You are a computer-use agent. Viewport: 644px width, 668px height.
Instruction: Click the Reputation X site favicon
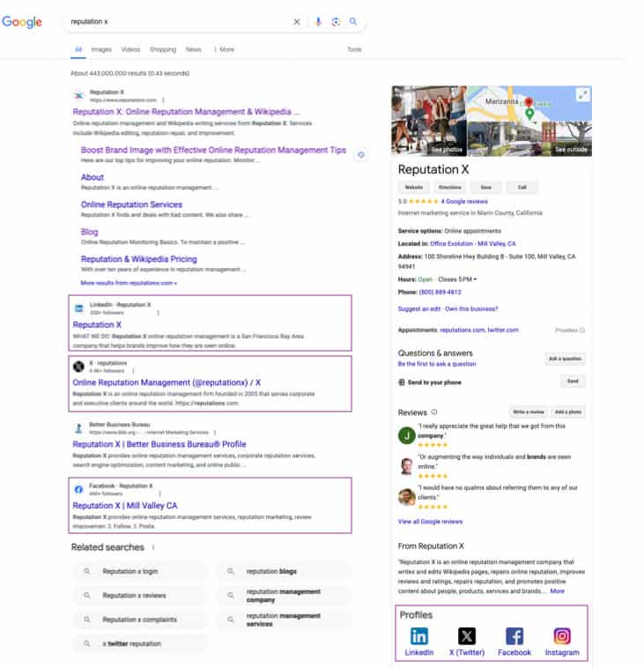tap(78, 95)
